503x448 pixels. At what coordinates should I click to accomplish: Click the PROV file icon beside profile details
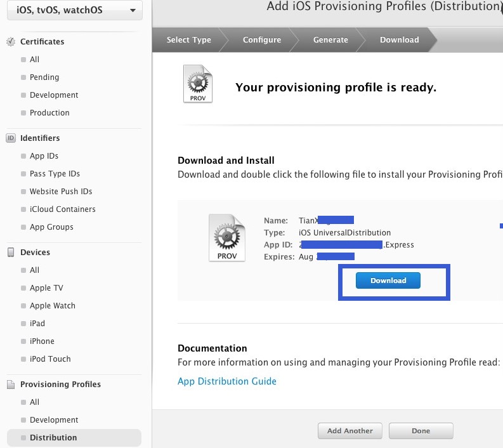pos(226,238)
